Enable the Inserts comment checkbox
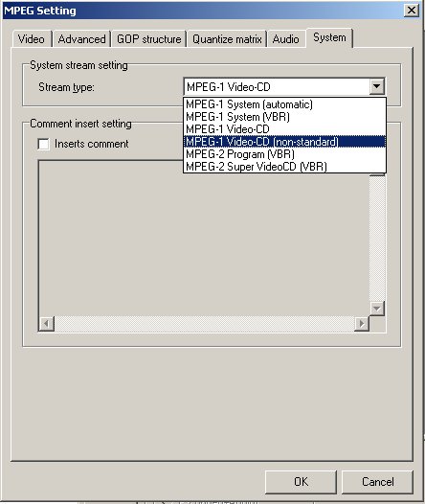The width and height of the screenshot is (425, 504). 43,144
